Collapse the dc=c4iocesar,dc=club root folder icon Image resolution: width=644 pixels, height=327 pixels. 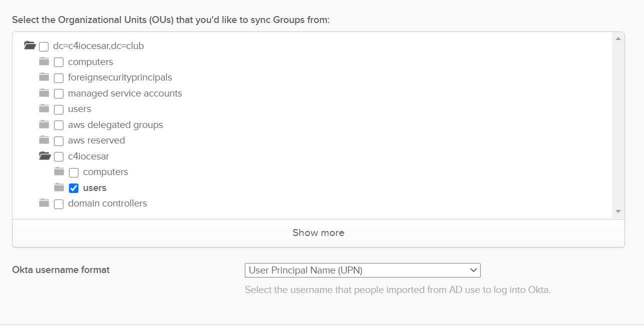point(30,46)
